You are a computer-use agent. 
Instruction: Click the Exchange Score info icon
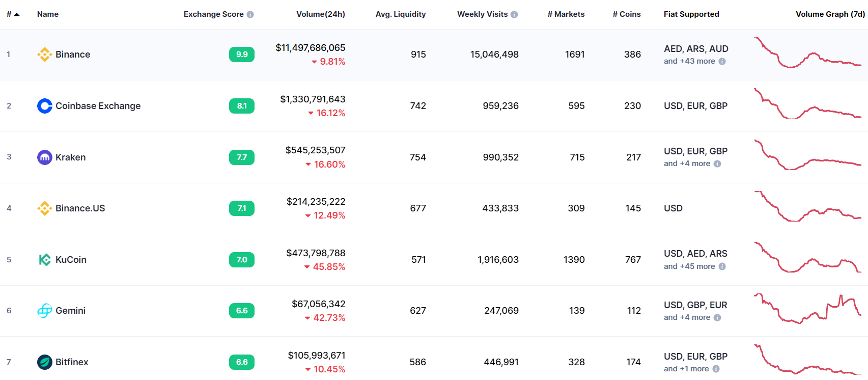(x=250, y=14)
